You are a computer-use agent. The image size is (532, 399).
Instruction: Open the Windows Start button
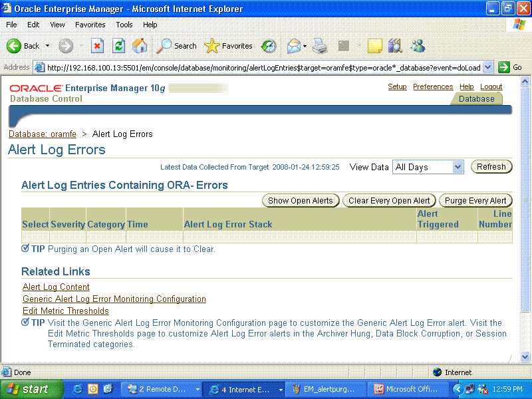[x=28, y=389]
